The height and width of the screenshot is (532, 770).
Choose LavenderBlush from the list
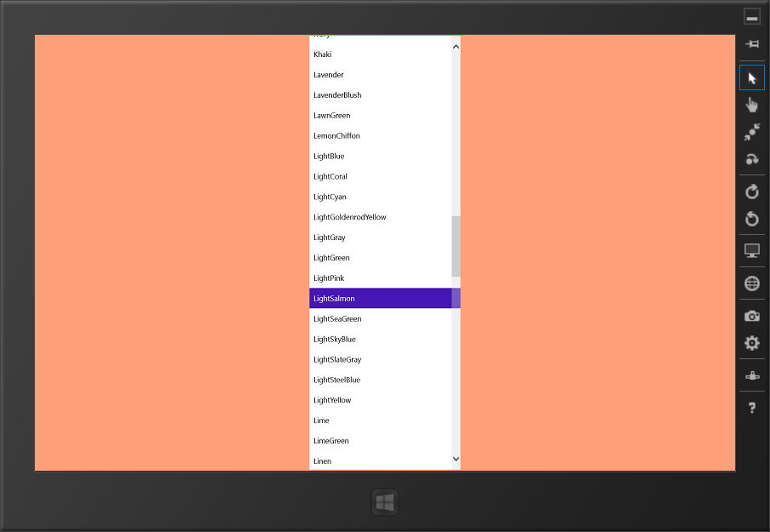[x=380, y=95]
